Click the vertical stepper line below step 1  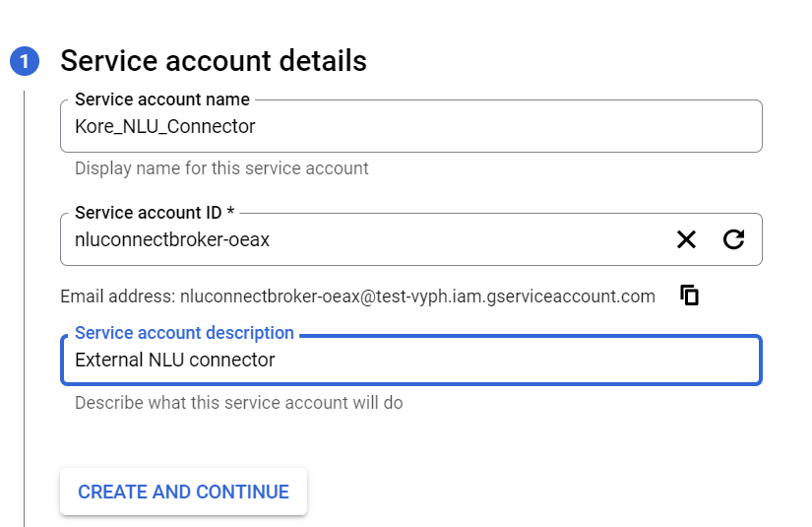click(25, 296)
